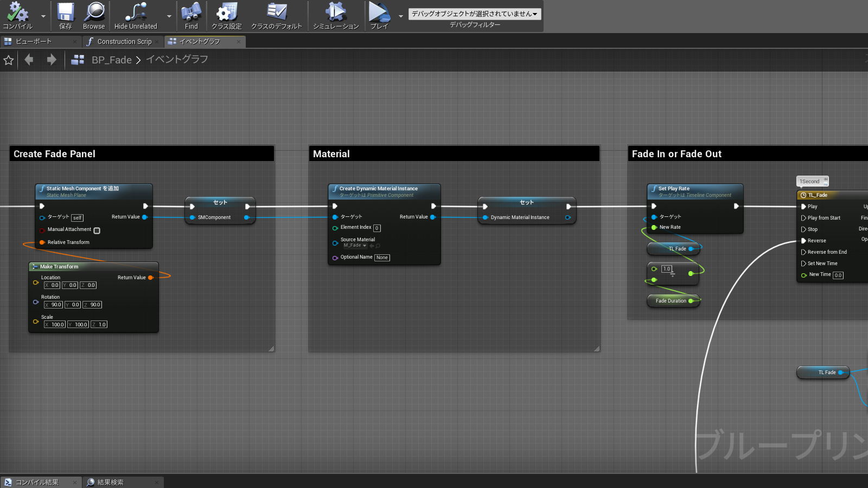Click the Source Material use-selected arrow icon

coord(372,246)
